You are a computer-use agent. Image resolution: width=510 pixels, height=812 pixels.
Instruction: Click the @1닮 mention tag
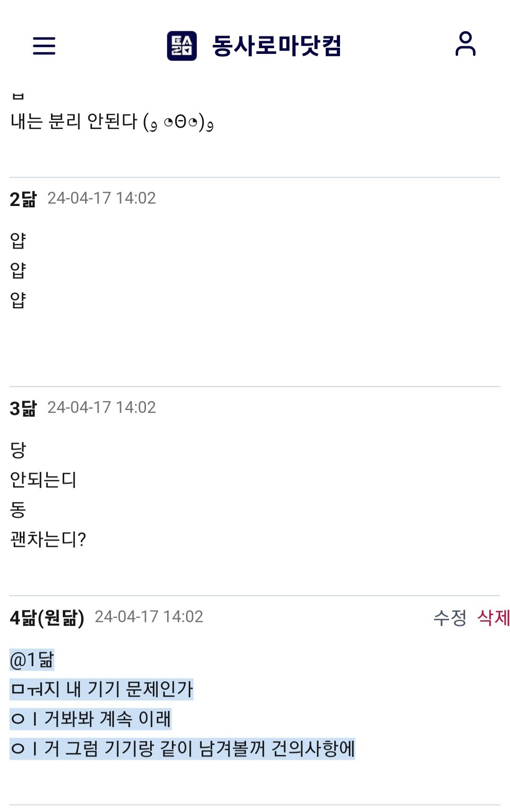pos(32,660)
